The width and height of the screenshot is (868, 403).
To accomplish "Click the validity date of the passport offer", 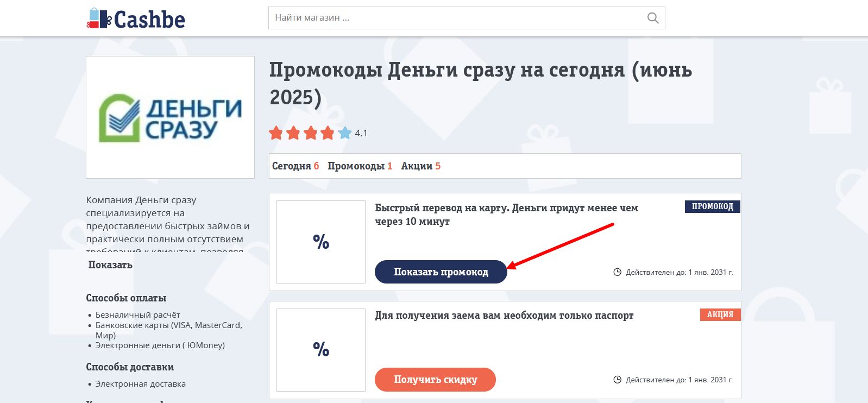I will (x=680, y=380).
